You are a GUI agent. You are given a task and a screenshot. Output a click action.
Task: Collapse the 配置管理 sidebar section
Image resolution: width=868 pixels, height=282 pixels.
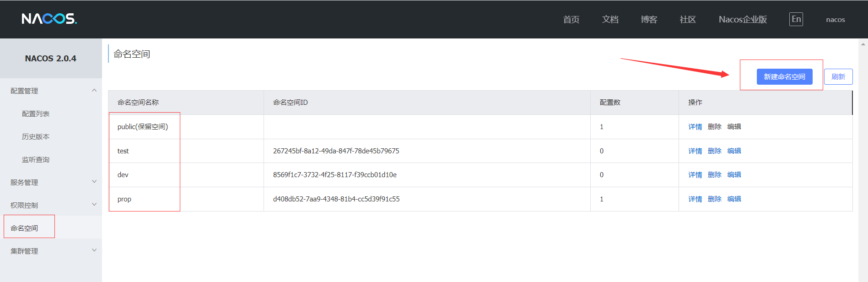pyautogui.click(x=94, y=91)
